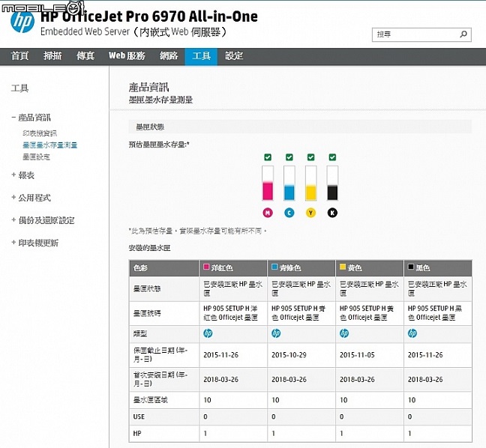Click HP 905 SETUP H 黑色 cartridge cell
Viewport: 486px width, 448px height.
438,313
